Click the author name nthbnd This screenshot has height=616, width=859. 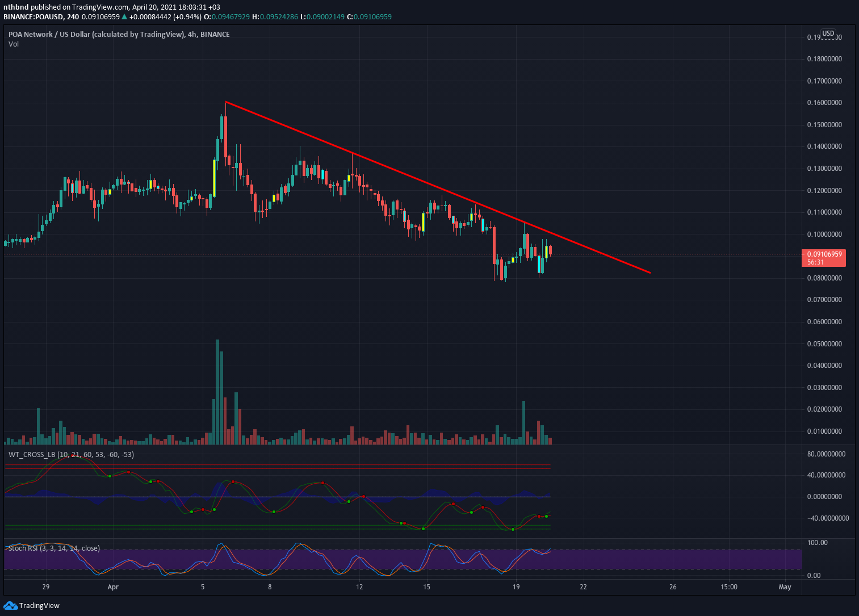pyautogui.click(x=16, y=7)
